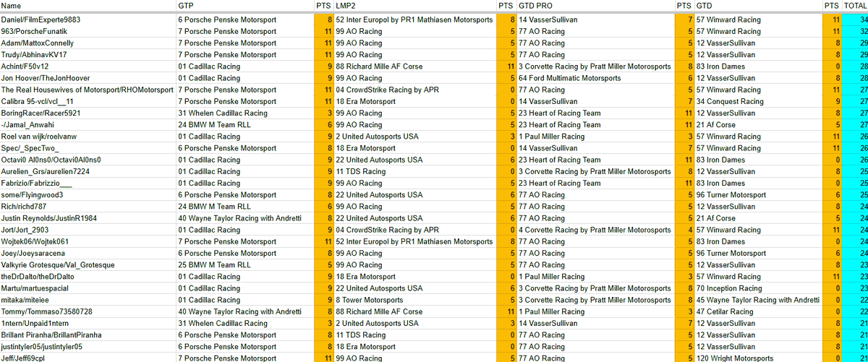Click 11 TDS Racing in Aurelien_Grs row
This screenshot has width=868, height=362.
[x=415, y=172]
